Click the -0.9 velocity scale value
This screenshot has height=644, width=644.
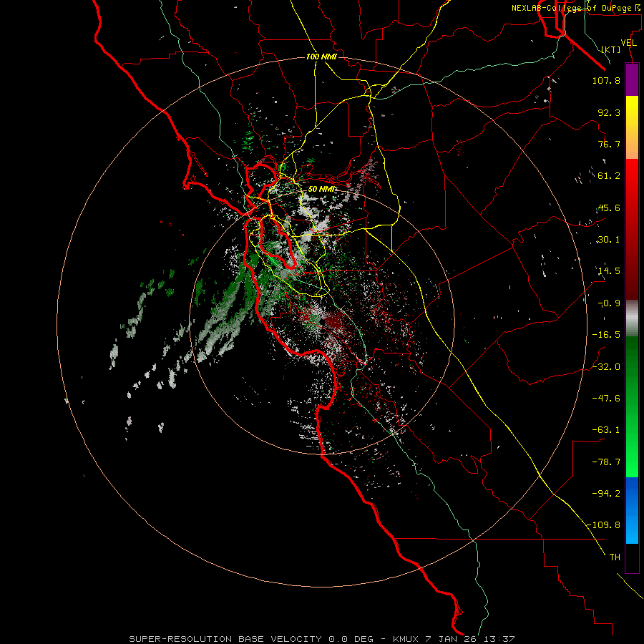609,303
